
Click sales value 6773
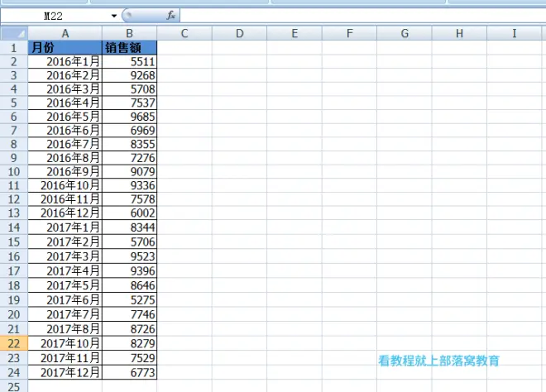[130, 372]
